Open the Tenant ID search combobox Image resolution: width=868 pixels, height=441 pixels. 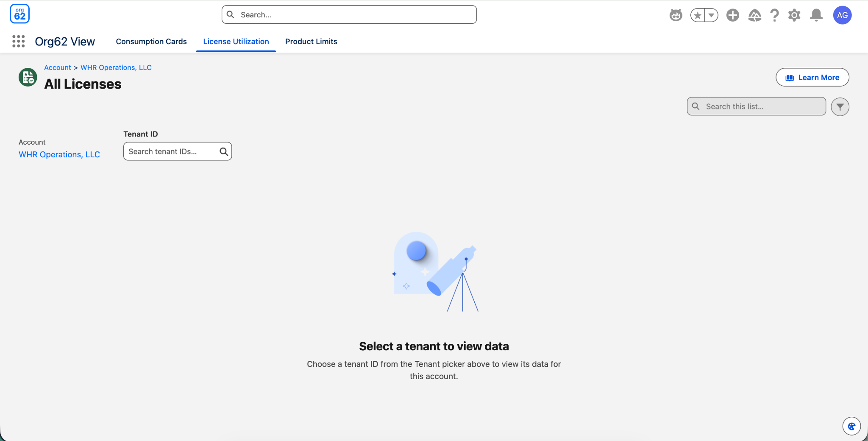pos(178,151)
